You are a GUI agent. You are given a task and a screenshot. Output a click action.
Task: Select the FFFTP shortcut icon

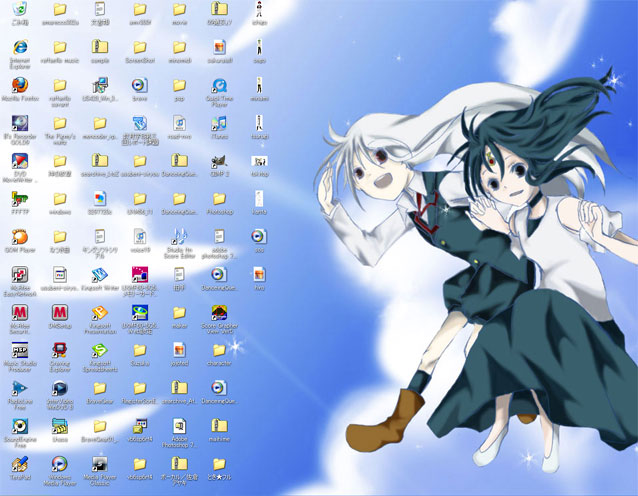click(20, 199)
